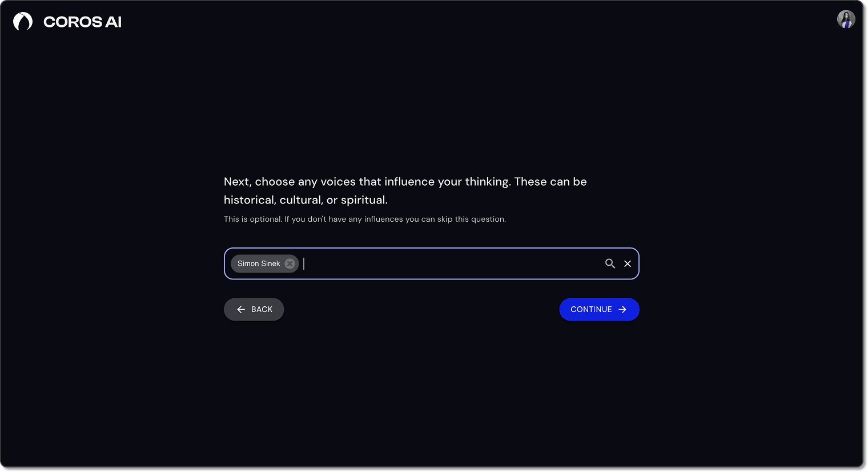868x472 pixels.
Task: Open the user profile avatar
Action: [x=846, y=19]
